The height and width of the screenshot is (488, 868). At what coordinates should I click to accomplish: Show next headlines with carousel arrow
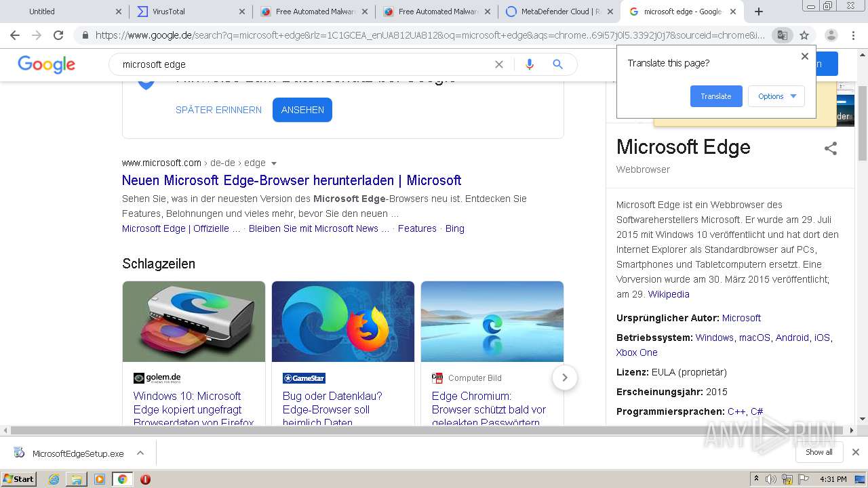(565, 378)
